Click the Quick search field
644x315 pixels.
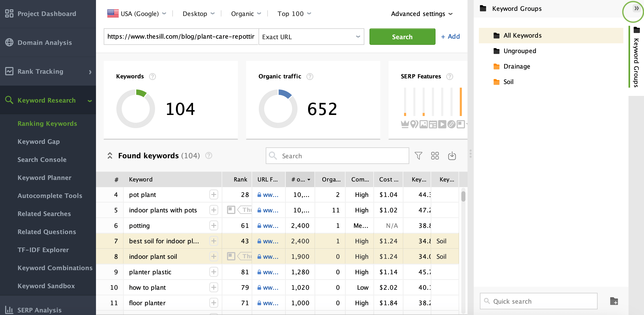coord(538,301)
